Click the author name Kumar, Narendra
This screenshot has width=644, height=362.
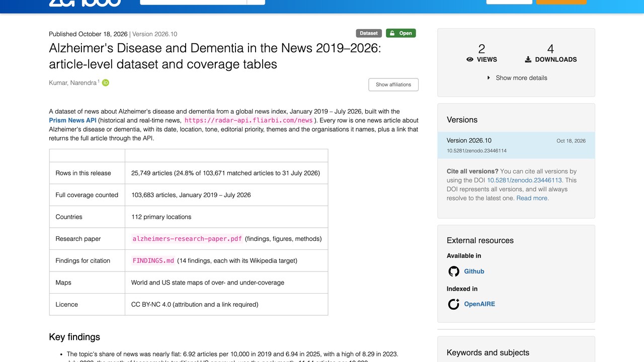[x=72, y=83]
